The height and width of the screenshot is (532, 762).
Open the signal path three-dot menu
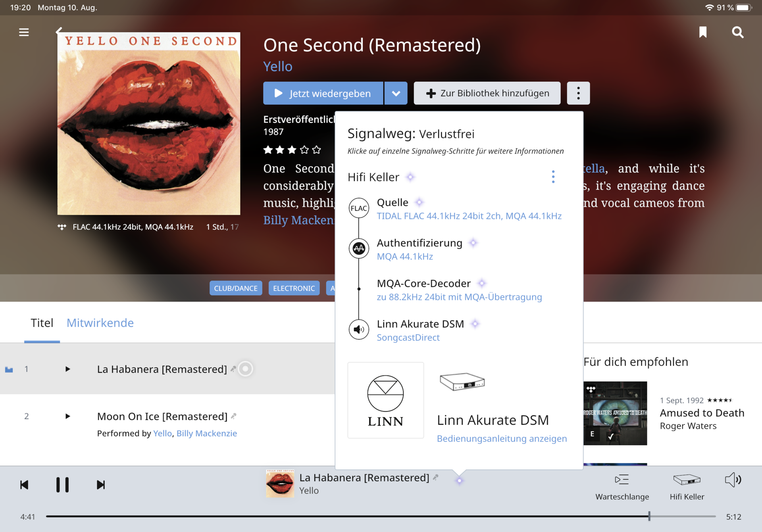click(x=553, y=177)
